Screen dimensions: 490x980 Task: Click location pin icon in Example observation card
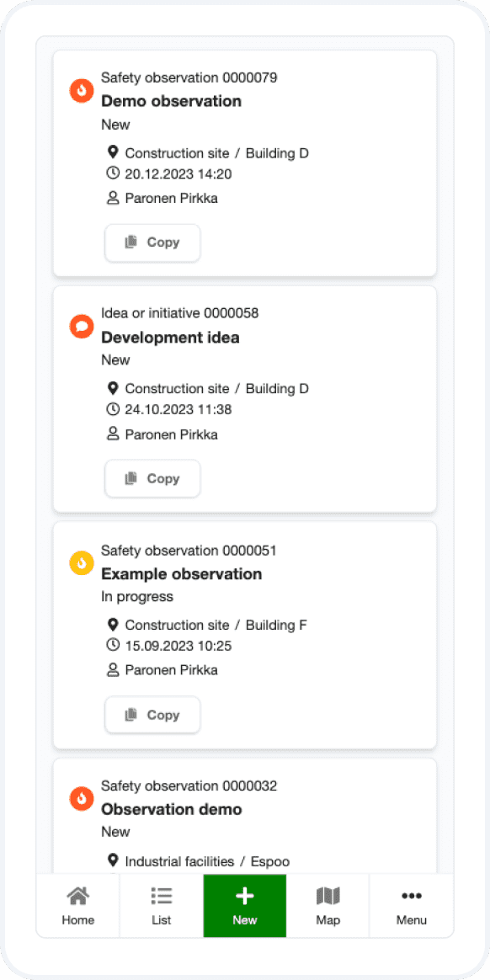(x=113, y=625)
